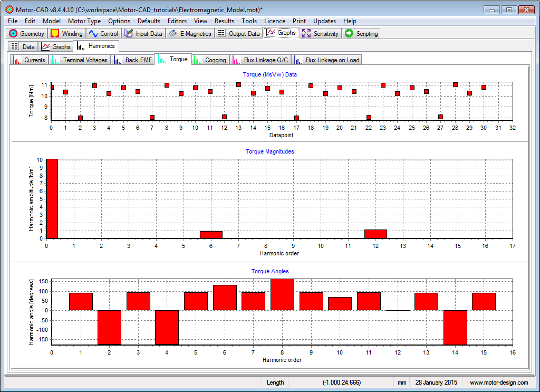Image resolution: width=540 pixels, height=392 pixels.
Task: Open the Cogging harmonics tab
Action: (x=210, y=60)
